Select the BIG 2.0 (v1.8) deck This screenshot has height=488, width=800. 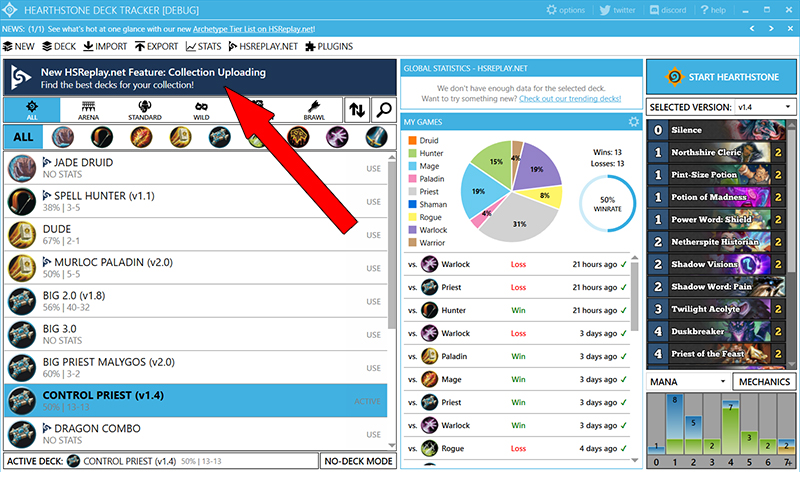(196, 301)
